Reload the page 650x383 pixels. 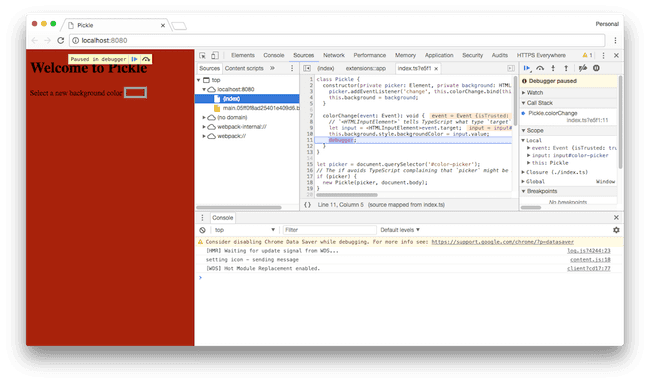coord(61,40)
